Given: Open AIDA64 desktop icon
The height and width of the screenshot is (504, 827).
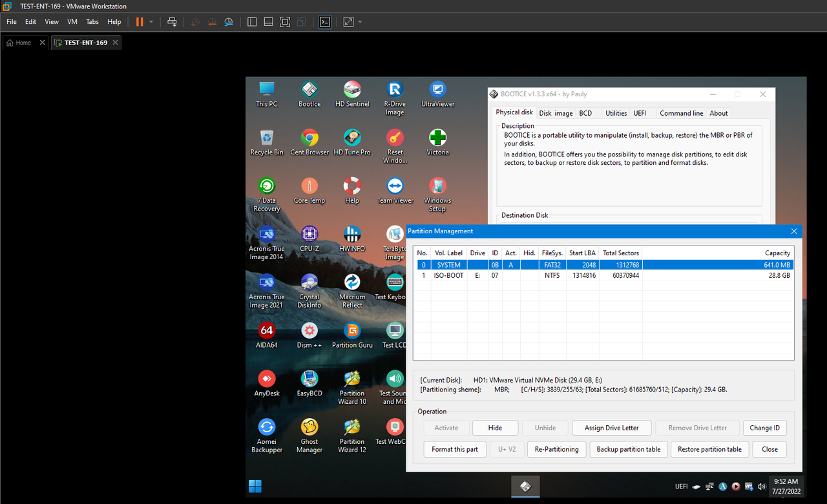Looking at the screenshot, I should [267, 336].
